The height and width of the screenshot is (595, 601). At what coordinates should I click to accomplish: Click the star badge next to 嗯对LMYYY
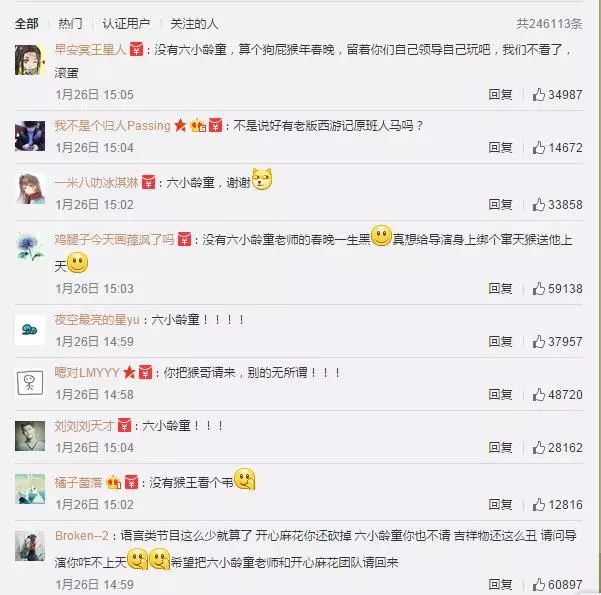pos(130,372)
